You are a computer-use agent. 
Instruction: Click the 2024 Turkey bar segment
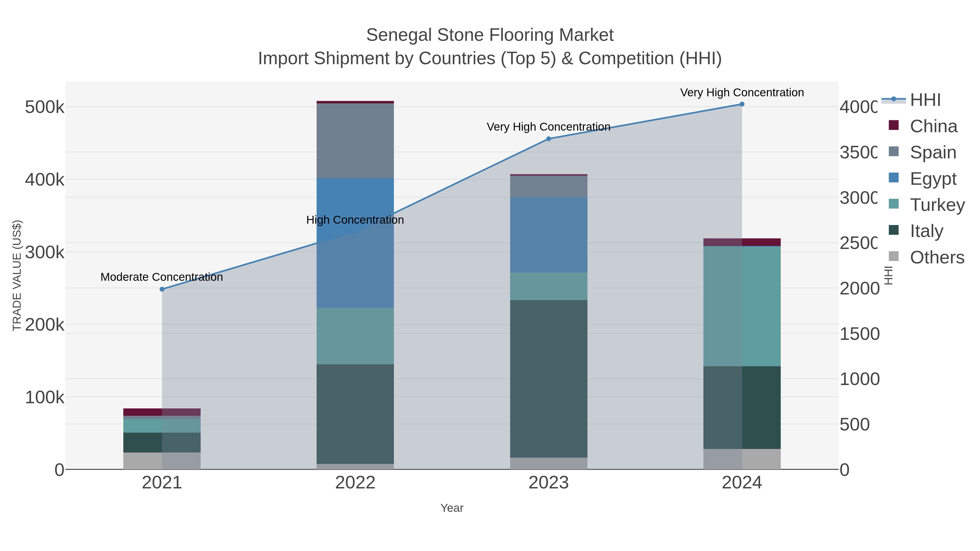click(x=742, y=306)
